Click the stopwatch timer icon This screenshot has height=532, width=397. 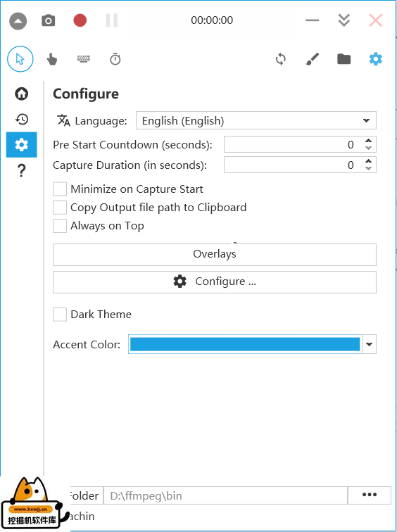(115, 59)
